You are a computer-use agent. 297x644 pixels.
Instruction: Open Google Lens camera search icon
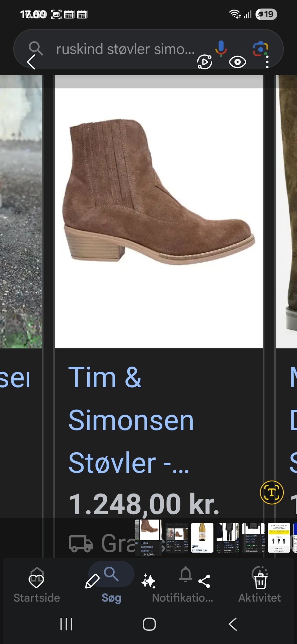click(260, 49)
